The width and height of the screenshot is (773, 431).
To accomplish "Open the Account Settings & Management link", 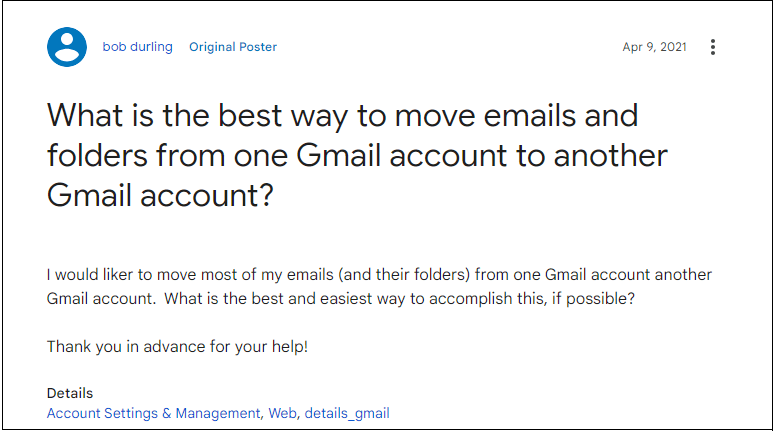I will 154,413.
